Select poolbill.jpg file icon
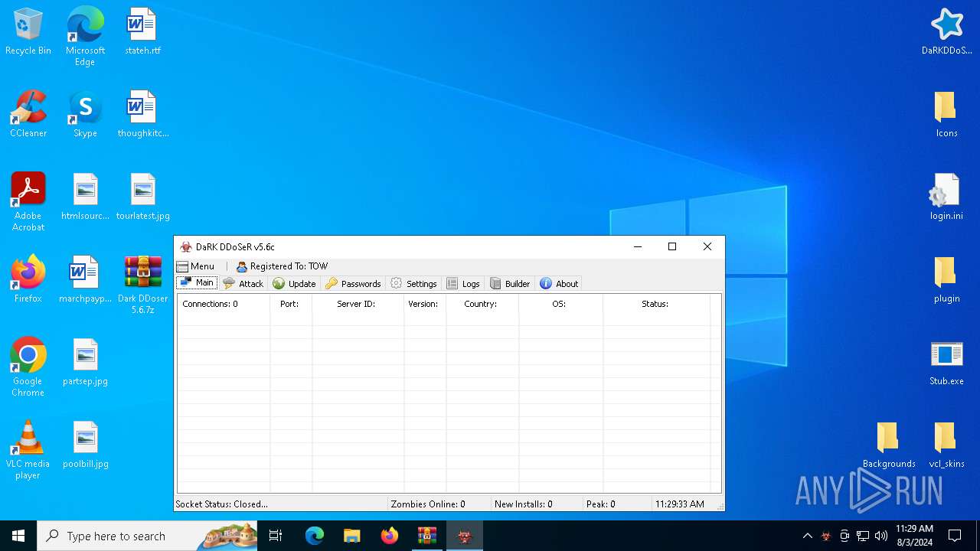Viewport: 980px width, 551px height. [85, 445]
